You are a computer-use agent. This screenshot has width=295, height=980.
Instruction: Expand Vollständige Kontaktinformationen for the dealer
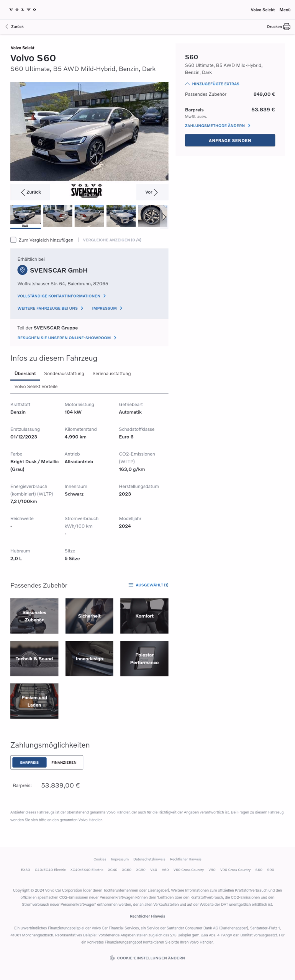tap(61, 296)
